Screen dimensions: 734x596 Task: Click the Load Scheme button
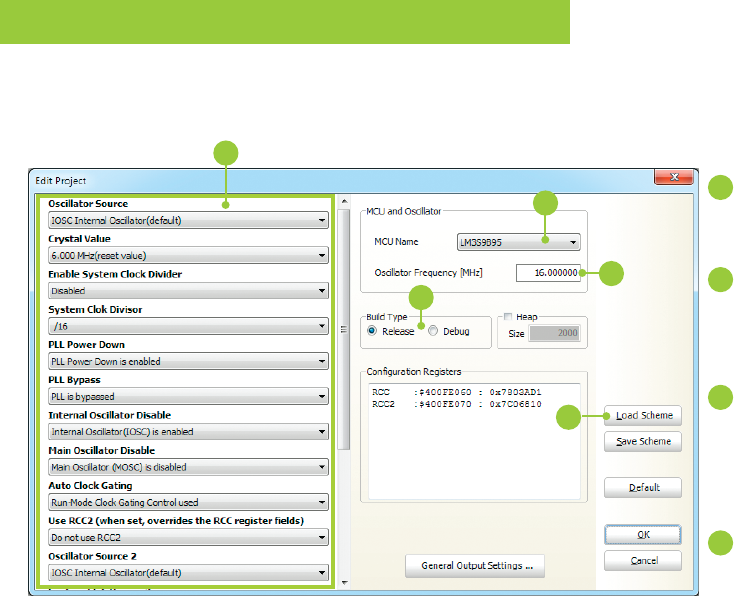643,415
